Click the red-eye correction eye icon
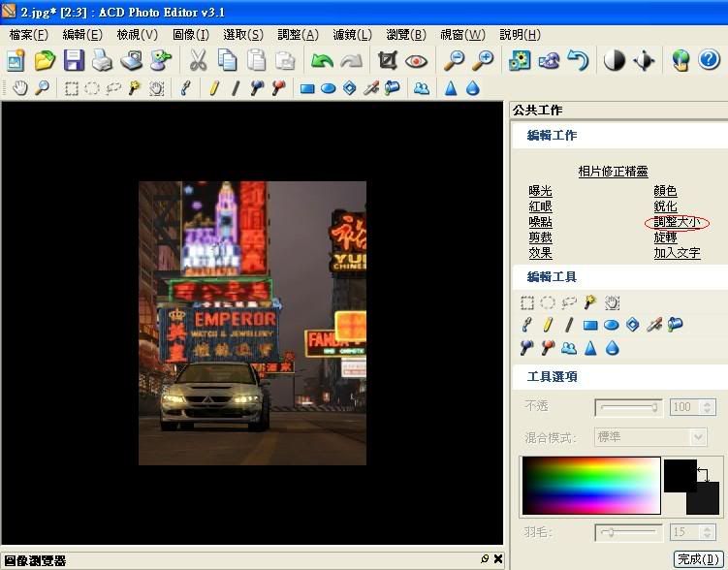 tap(417, 61)
